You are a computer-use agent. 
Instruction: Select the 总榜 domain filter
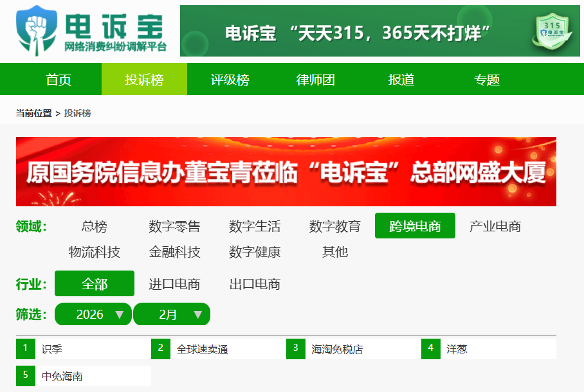95,226
